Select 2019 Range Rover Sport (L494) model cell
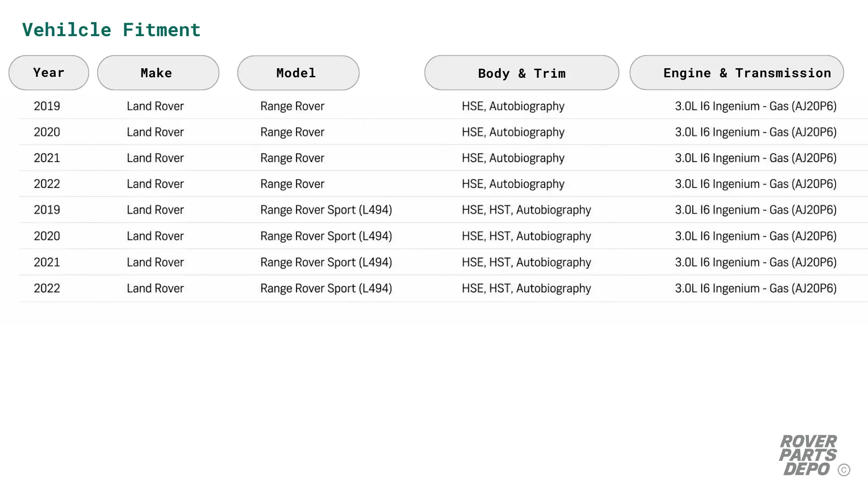 [x=326, y=210]
